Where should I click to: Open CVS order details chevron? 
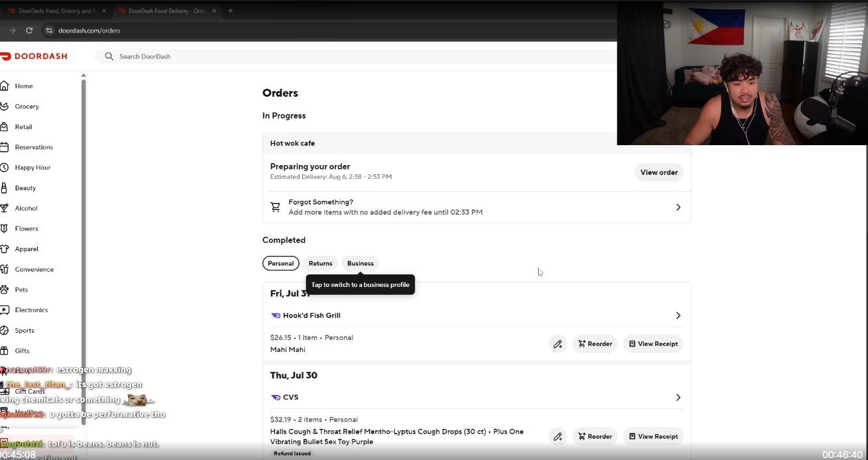(678, 398)
